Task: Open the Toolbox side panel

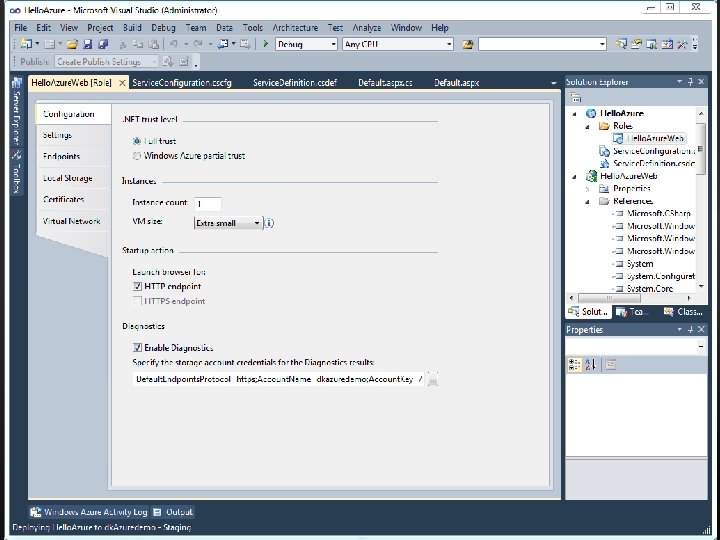Action: tap(17, 172)
